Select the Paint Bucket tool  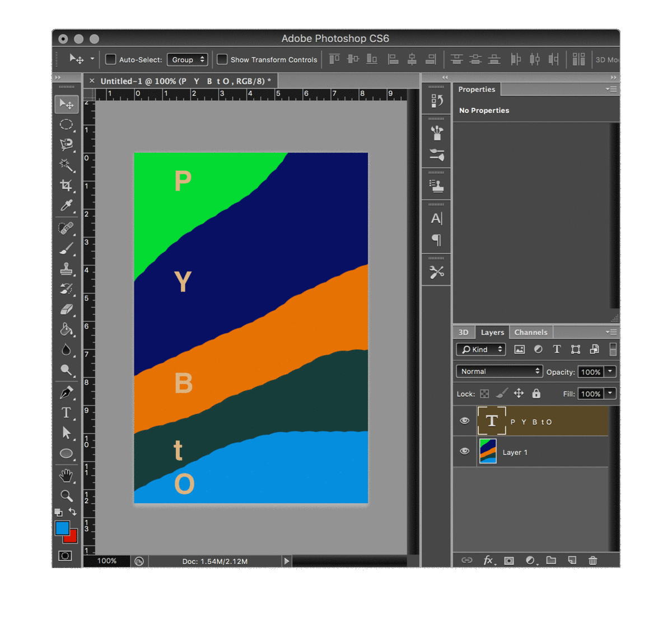point(67,329)
